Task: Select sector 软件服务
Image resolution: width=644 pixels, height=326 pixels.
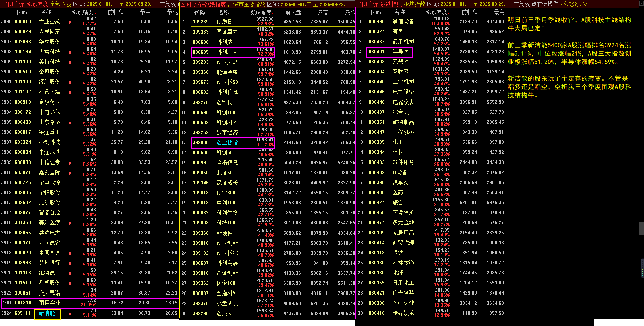Action: [x=403, y=162]
